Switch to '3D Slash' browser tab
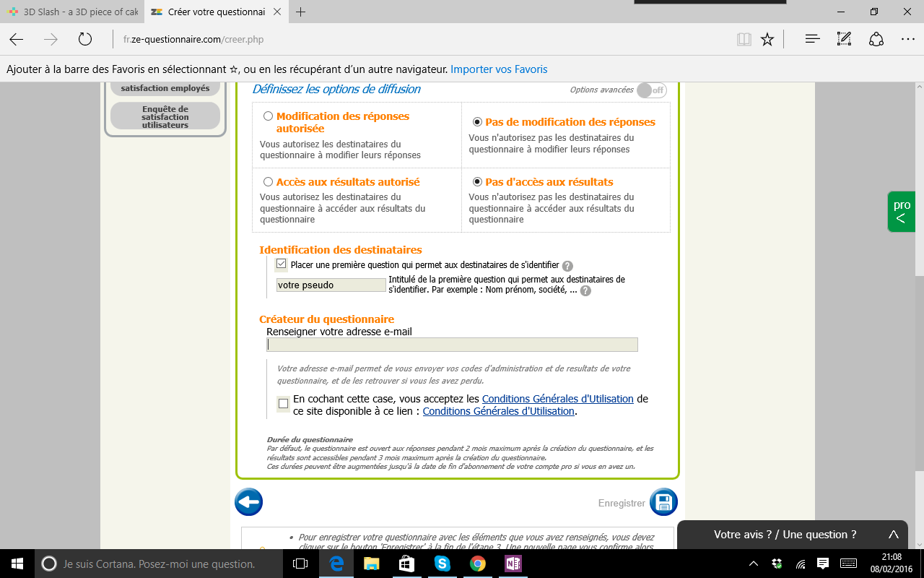 tap(72, 12)
